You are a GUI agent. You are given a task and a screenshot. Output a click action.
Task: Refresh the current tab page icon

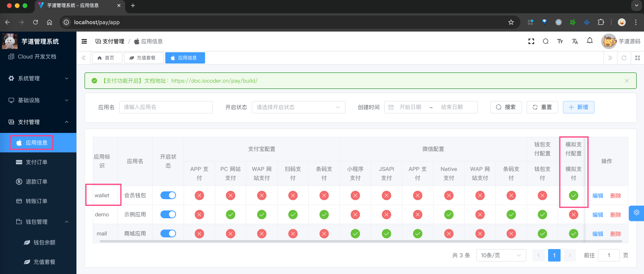[624, 58]
